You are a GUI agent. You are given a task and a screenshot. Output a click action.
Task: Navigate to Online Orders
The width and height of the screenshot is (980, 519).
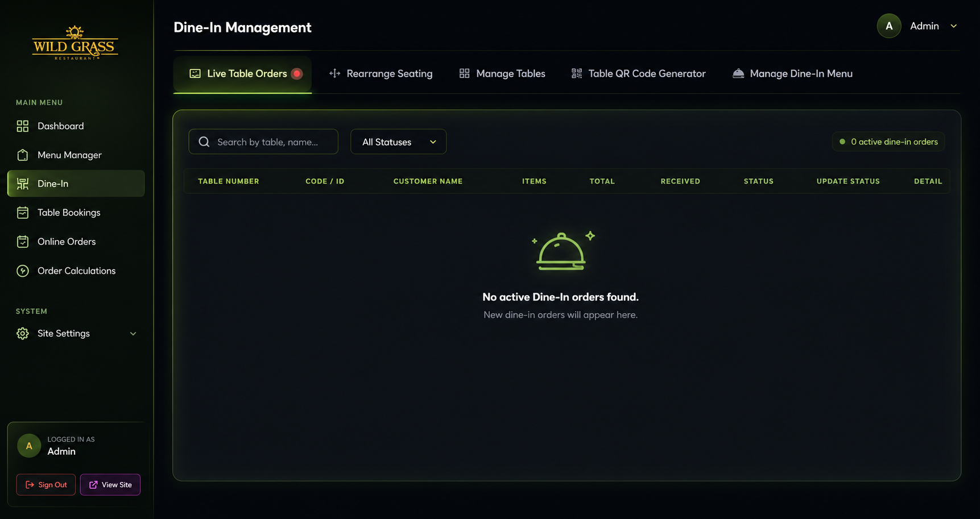[76, 242]
